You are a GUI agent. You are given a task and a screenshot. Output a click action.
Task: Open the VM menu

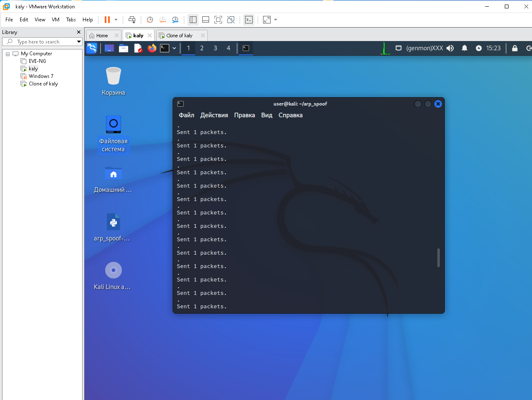pos(56,20)
